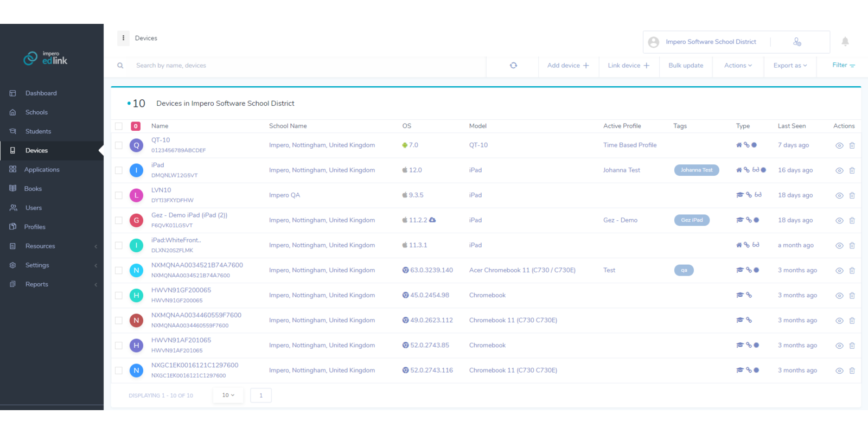
Task: Delete device DMQNLW12G5VT via trash icon
Action: coord(852,170)
